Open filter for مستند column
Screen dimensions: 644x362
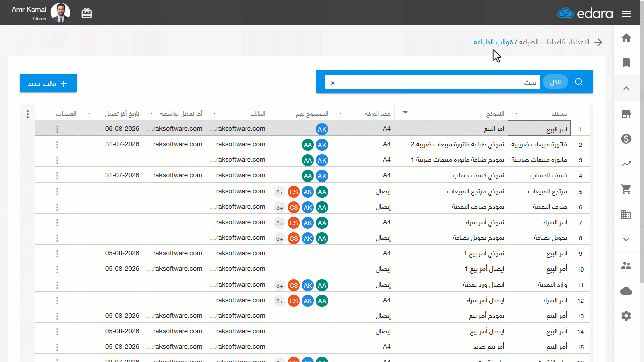516,113
